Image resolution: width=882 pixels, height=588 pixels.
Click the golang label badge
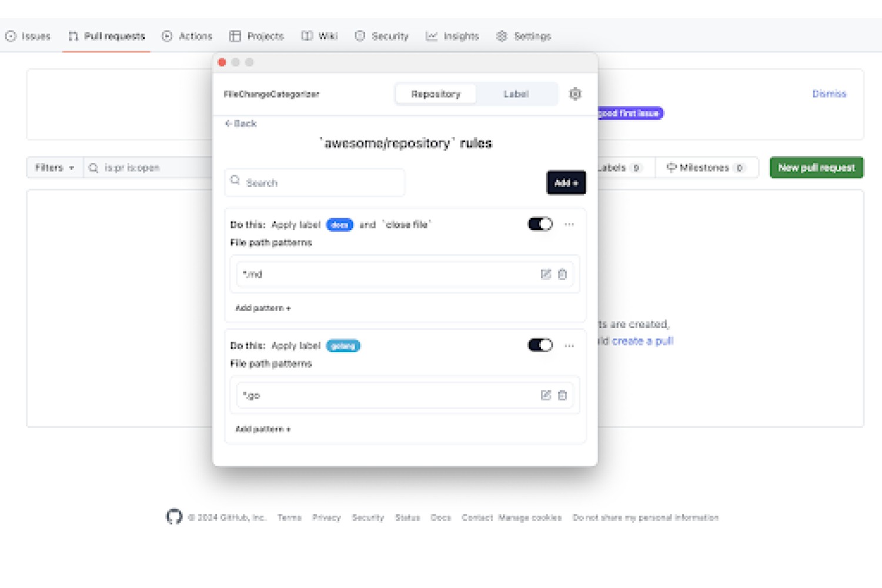tap(343, 346)
